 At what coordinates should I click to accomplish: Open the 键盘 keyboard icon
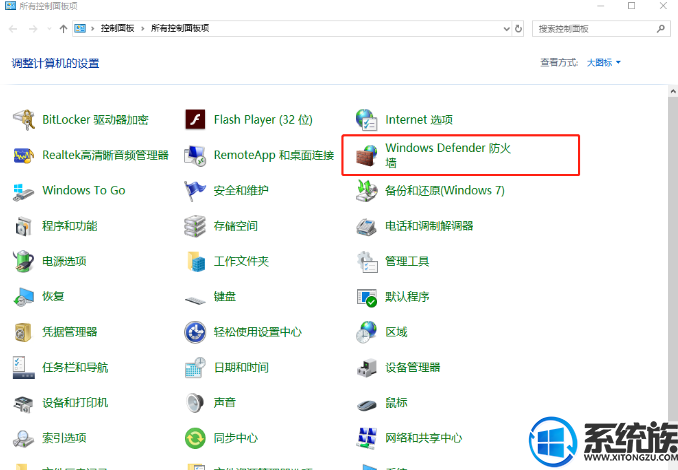pyautogui.click(x=195, y=299)
